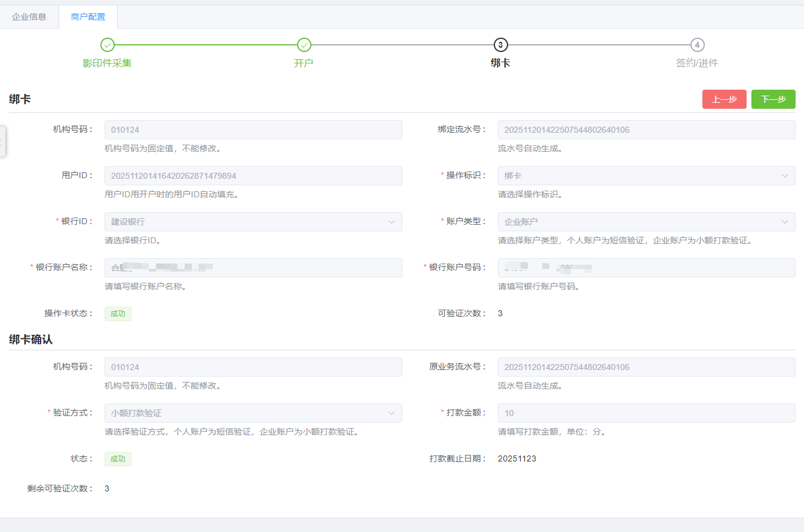Click the step 3 绑卡 circle icon
The height and width of the screenshot is (532, 804).
coord(500,45)
